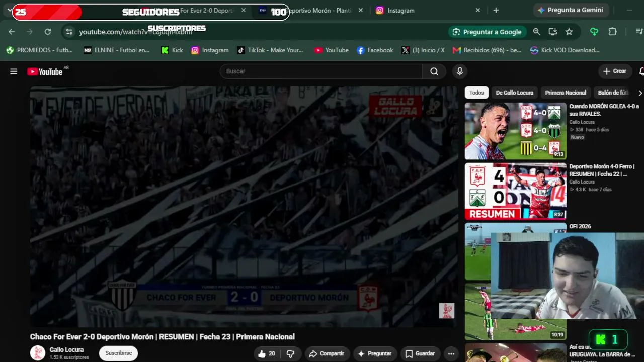
Task: Open Gallo Locura channel avatar
Action: (x=38, y=353)
